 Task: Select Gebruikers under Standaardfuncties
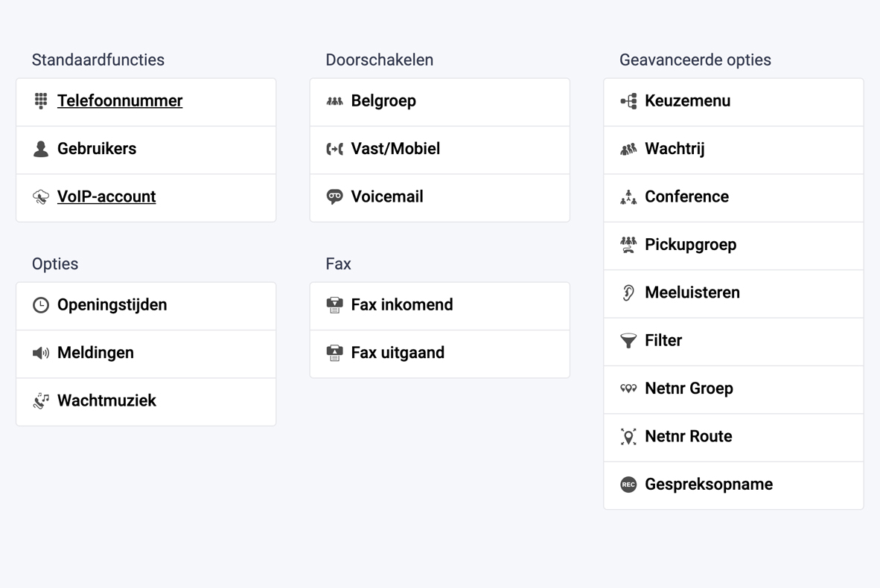97,149
